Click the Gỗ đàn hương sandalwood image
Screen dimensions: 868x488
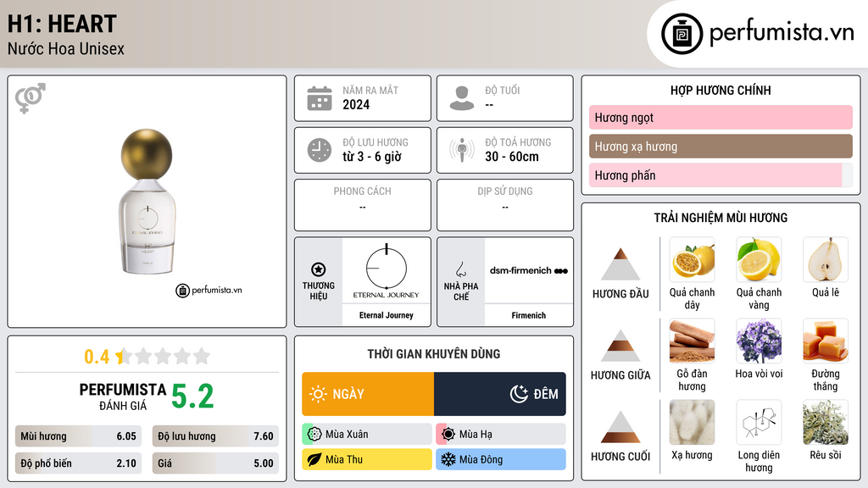[x=692, y=341]
